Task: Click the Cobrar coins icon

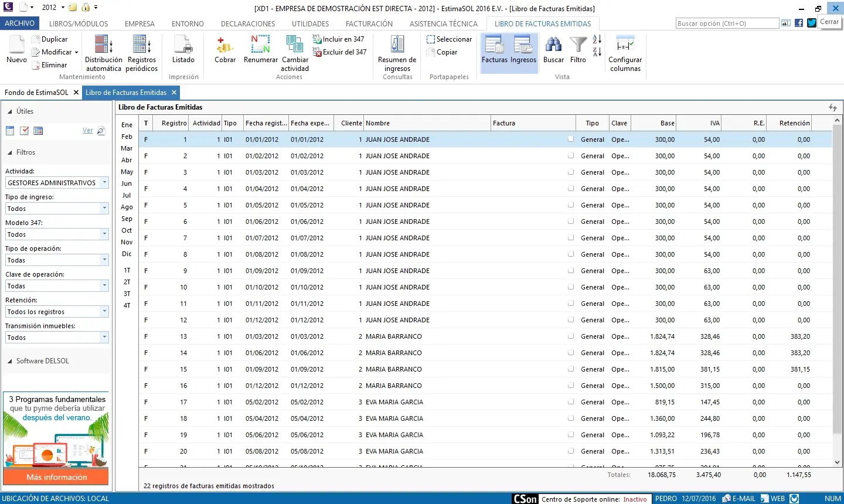Action: click(x=225, y=46)
